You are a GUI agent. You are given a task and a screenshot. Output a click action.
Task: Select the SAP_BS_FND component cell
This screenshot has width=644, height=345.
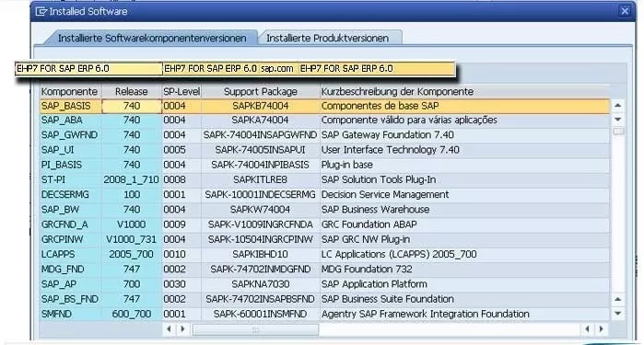(x=70, y=299)
